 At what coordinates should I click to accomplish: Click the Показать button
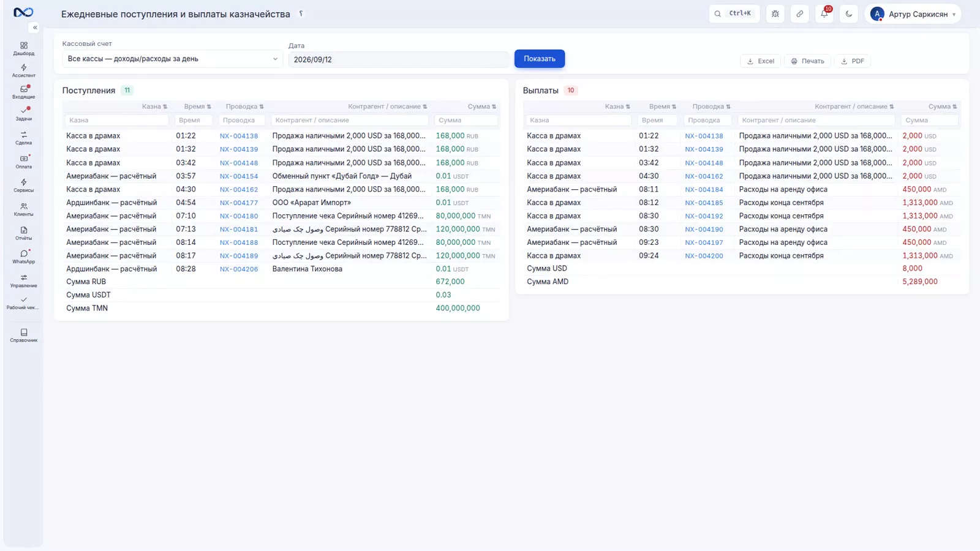(540, 59)
